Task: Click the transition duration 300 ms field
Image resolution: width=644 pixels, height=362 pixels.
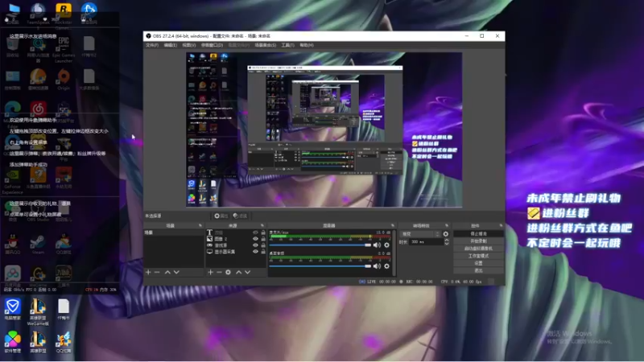Action: pos(426,242)
